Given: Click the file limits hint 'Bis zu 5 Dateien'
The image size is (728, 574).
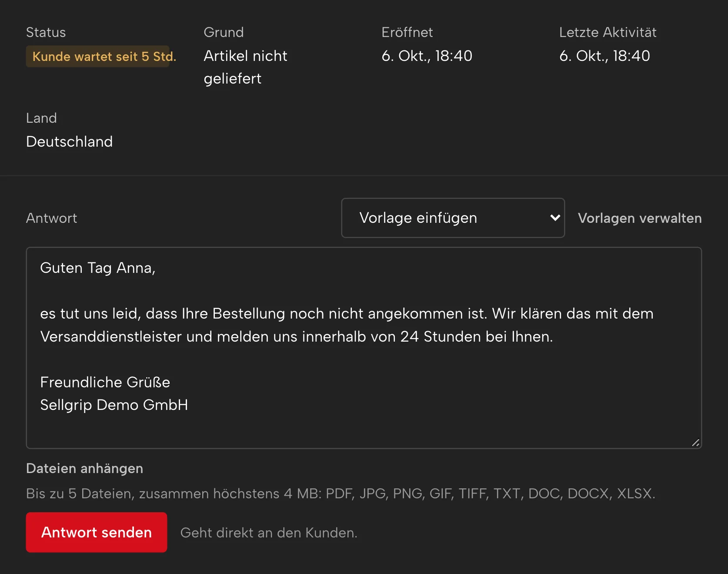Looking at the screenshot, I should [x=341, y=493].
